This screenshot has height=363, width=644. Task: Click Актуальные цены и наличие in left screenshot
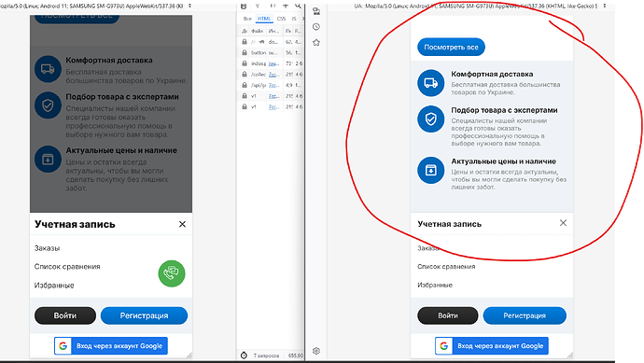(121, 150)
